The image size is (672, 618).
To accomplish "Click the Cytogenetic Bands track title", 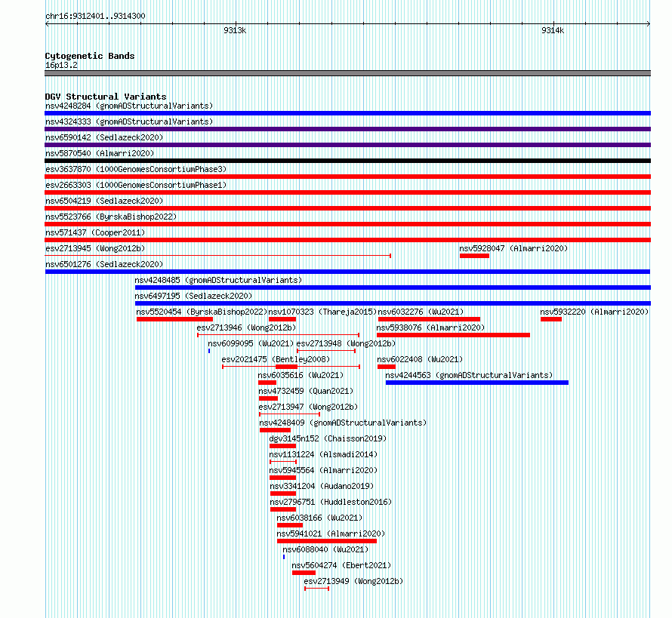I will pos(90,56).
